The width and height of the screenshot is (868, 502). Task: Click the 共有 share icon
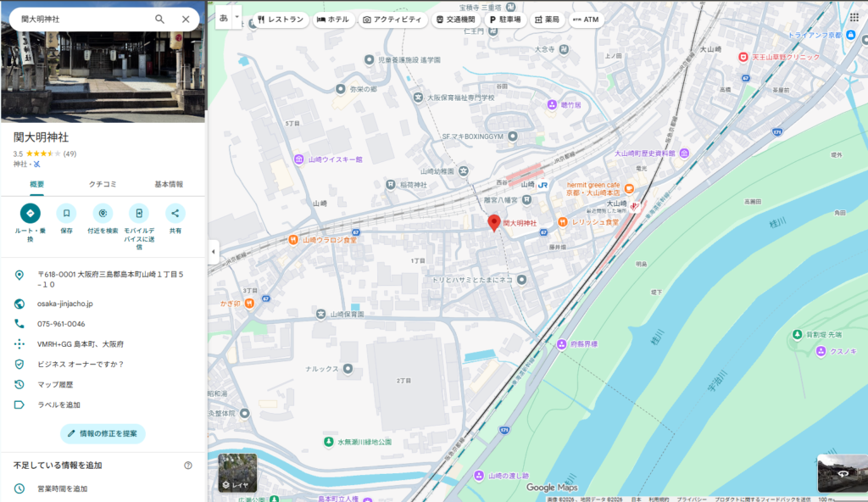(175, 214)
